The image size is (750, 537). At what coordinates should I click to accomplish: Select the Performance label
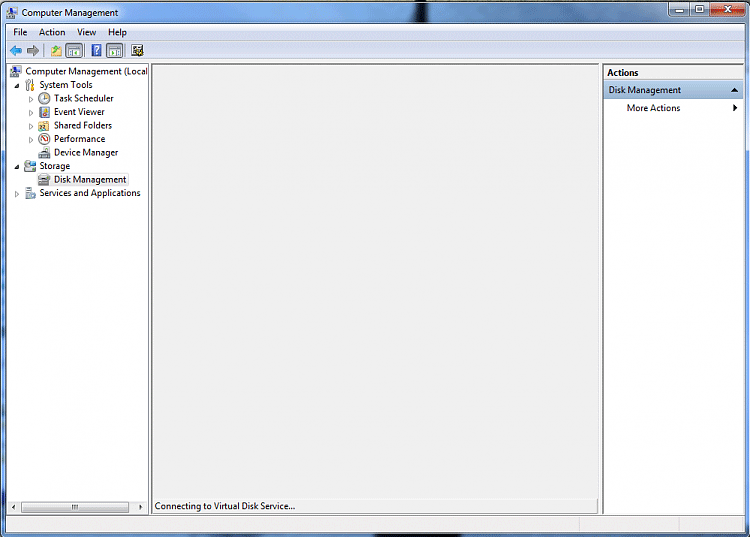79,139
